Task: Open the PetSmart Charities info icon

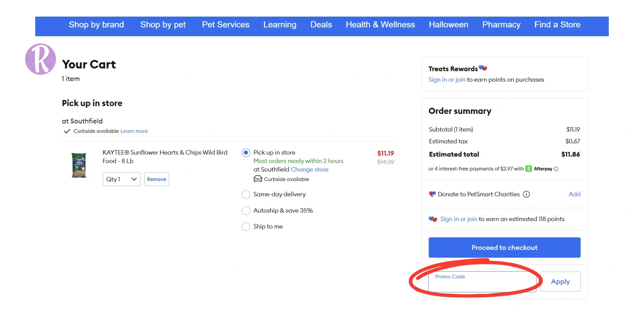Action: [x=526, y=194]
